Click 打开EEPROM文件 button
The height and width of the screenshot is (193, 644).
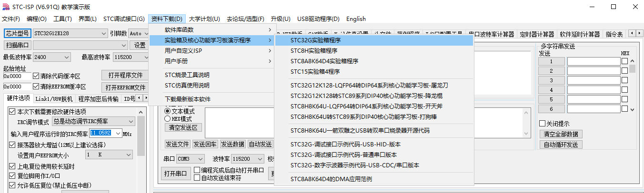pos(125,87)
